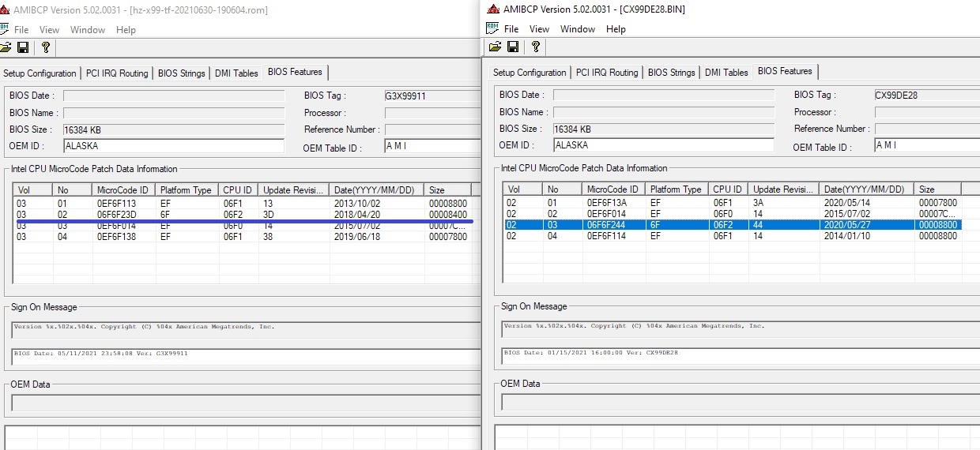Click the Help question mark icon in right window
The height and width of the screenshot is (450, 980).
coord(536,47)
